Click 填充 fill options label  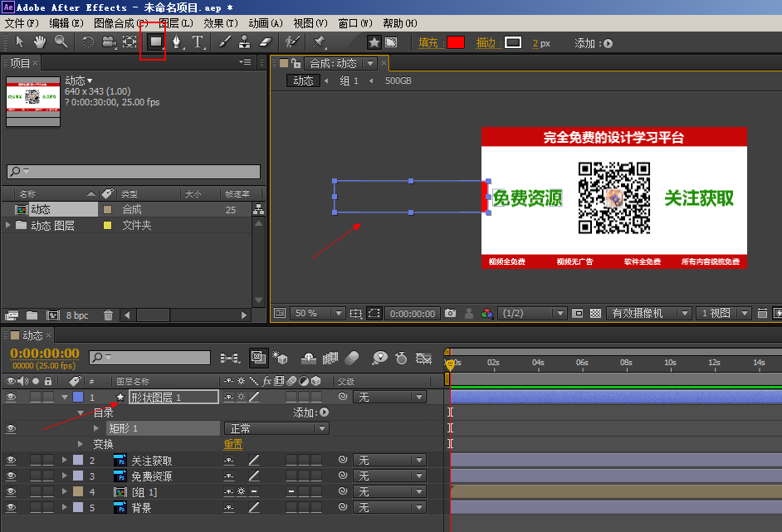(428, 43)
